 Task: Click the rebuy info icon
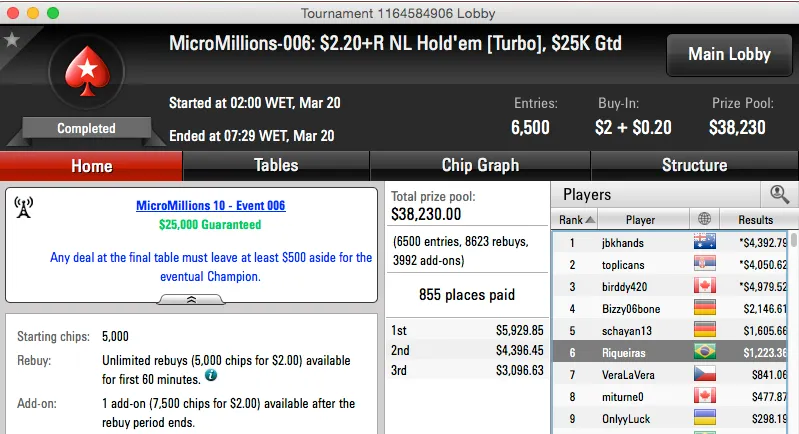(211, 376)
